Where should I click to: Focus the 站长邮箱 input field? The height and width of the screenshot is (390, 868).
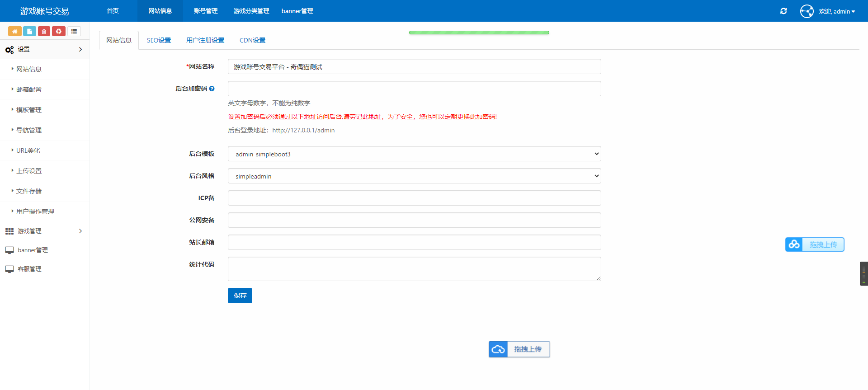click(x=415, y=242)
